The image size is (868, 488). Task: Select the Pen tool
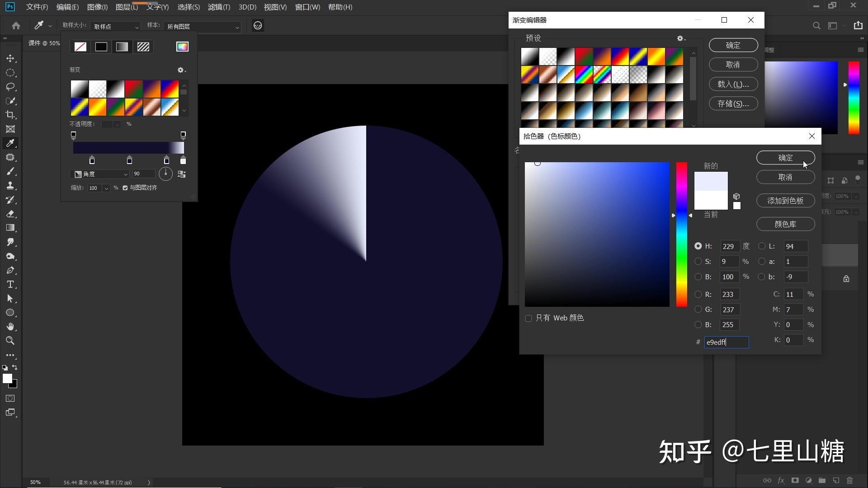10,270
